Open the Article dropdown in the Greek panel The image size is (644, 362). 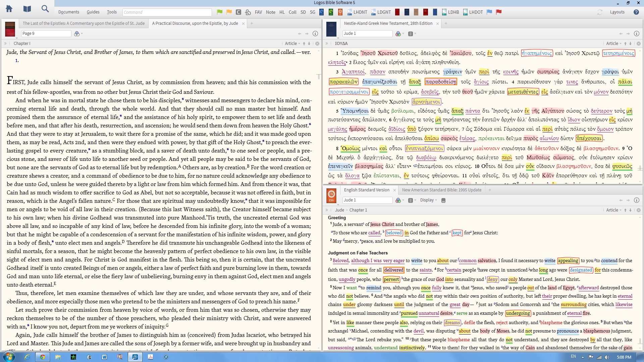[x=614, y=44]
